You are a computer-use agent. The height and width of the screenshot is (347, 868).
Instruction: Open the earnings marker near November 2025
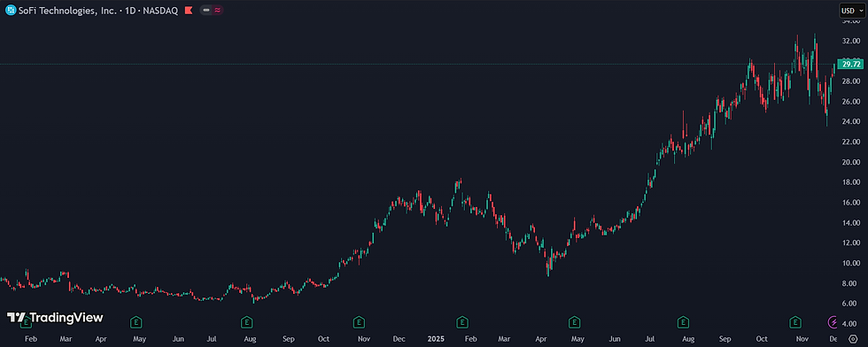795,321
